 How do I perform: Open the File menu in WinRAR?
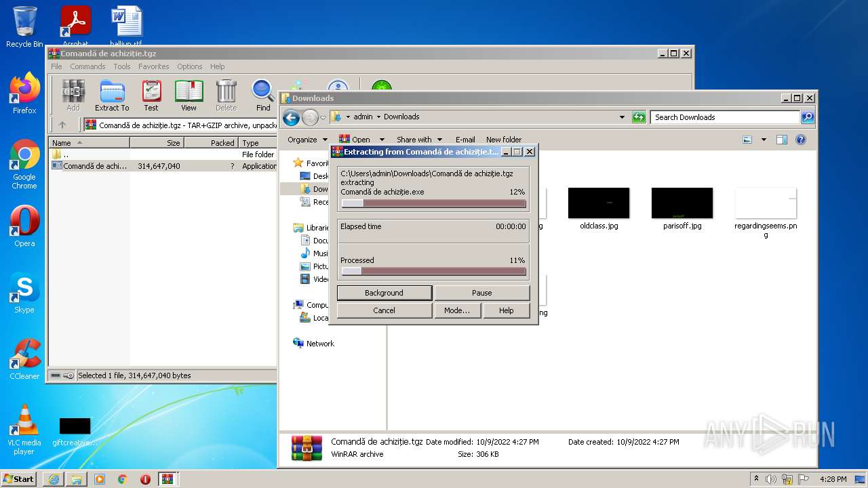point(56,66)
